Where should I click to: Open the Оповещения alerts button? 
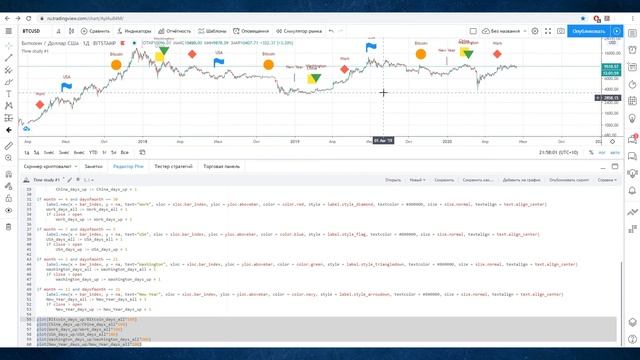(251, 31)
